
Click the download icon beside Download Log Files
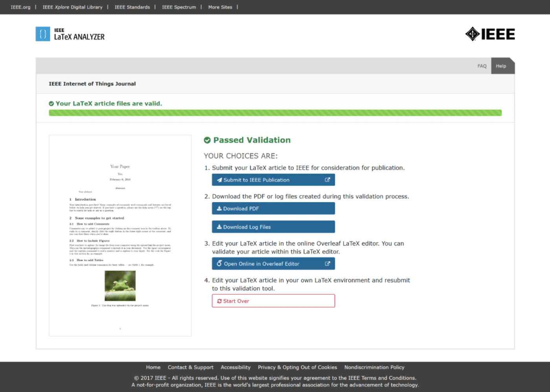[219, 227]
